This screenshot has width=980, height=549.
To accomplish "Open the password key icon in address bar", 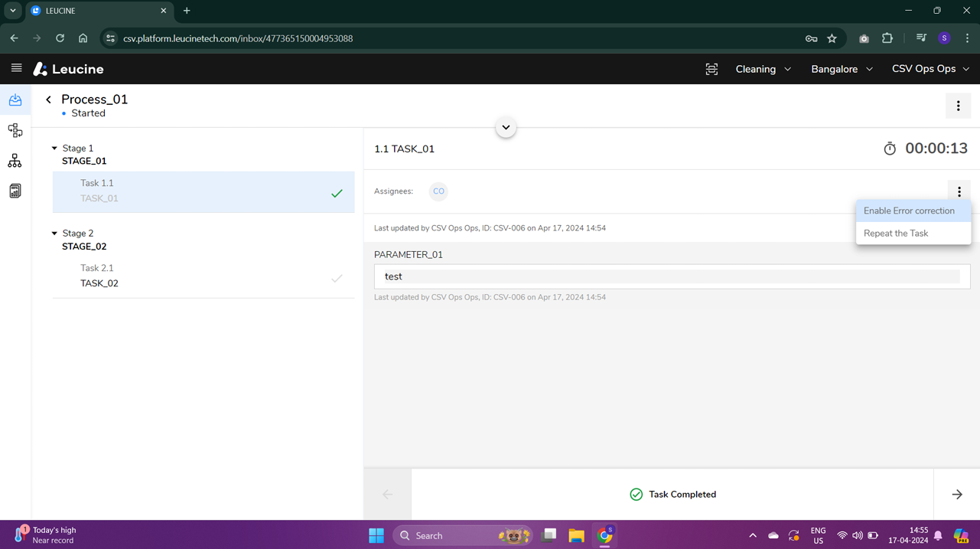I will coord(811,38).
